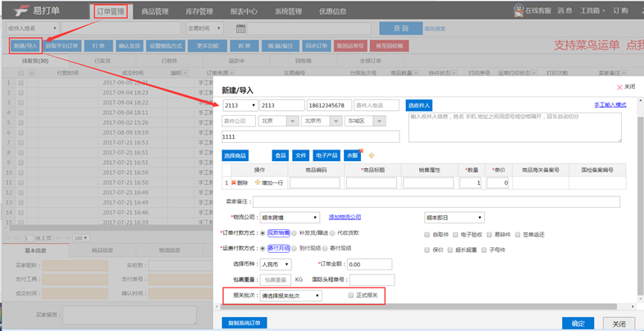
Task: Click the 获取平台订单 button
Action: point(62,46)
